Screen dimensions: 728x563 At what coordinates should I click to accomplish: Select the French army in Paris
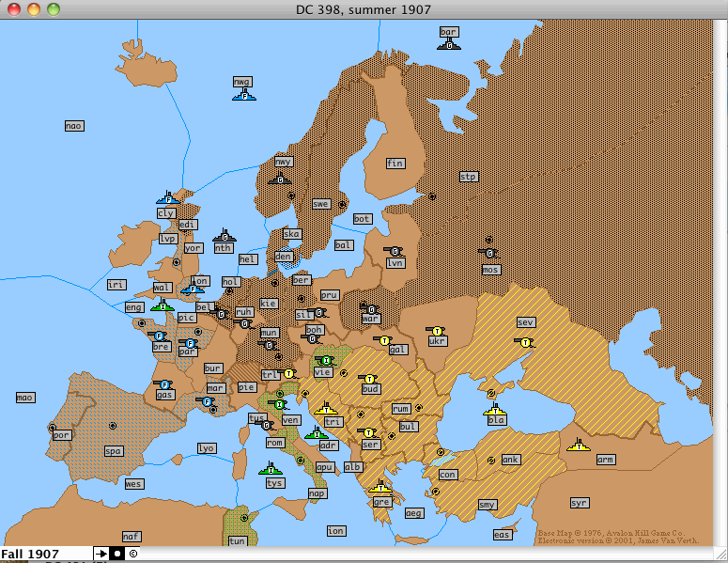190,344
